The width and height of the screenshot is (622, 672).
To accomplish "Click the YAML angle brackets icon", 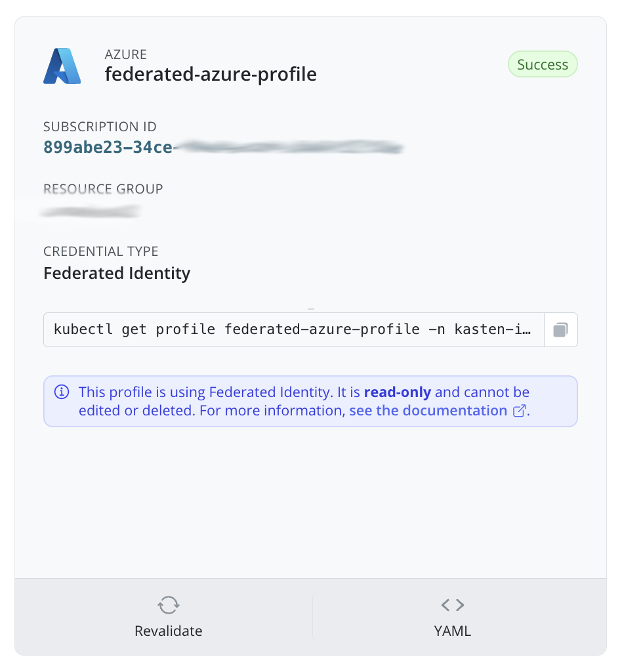I will [x=452, y=604].
